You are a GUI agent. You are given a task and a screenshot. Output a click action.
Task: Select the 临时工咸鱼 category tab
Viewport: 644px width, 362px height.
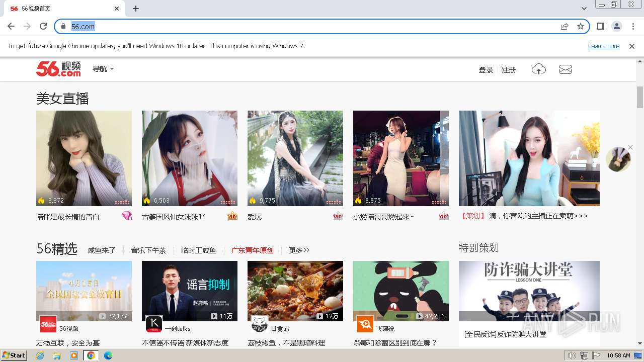click(199, 250)
